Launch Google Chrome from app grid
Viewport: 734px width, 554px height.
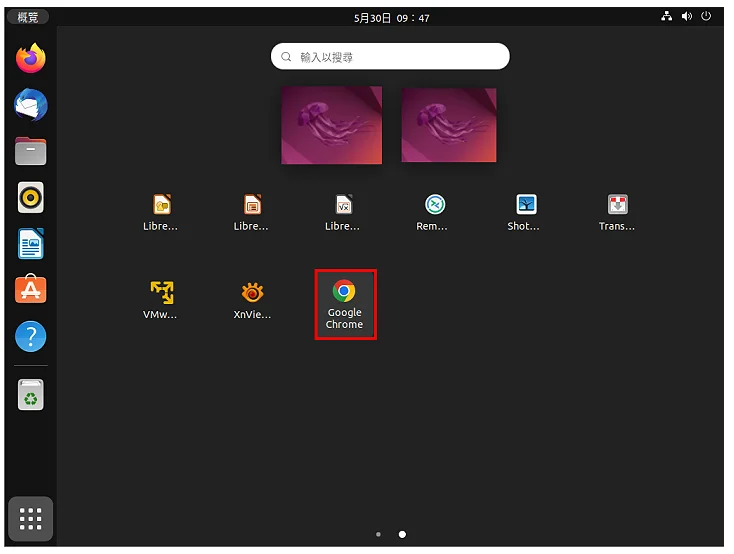click(345, 304)
